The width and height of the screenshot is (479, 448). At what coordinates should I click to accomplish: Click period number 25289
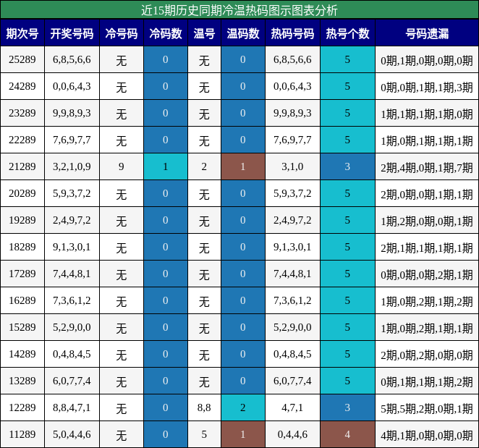click(x=22, y=59)
